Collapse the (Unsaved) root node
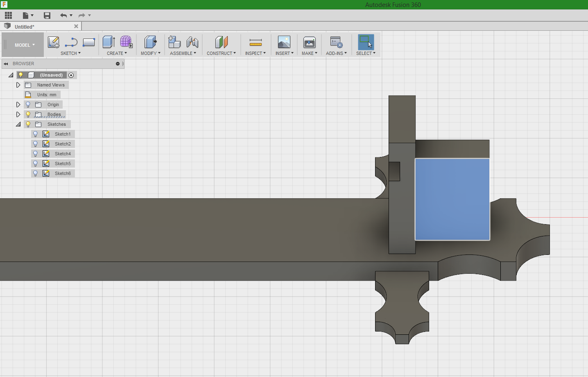 click(x=11, y=75)
